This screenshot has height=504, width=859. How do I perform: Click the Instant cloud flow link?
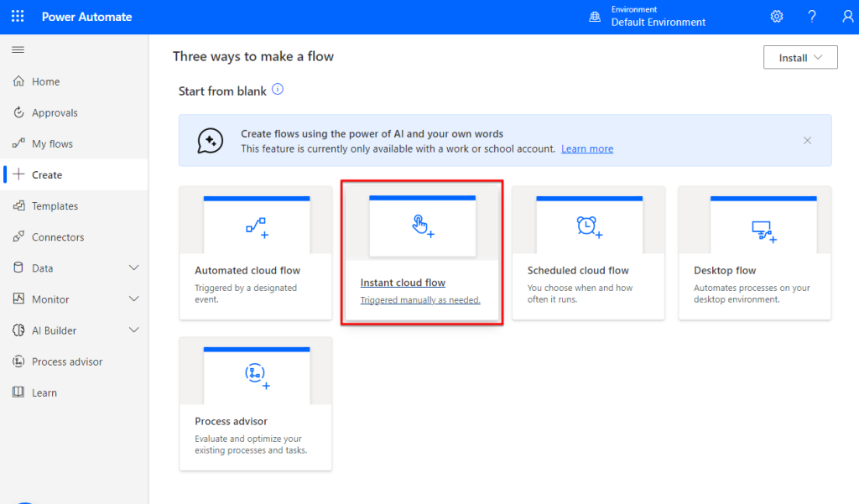tap(403, 283)
